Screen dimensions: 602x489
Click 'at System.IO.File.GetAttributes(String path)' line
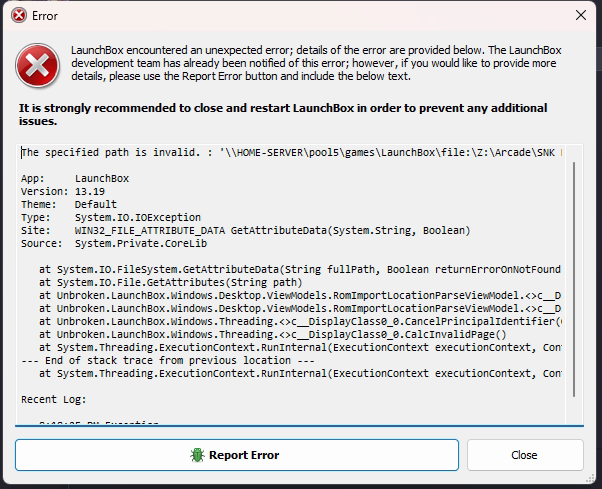(x=170, y=282)
